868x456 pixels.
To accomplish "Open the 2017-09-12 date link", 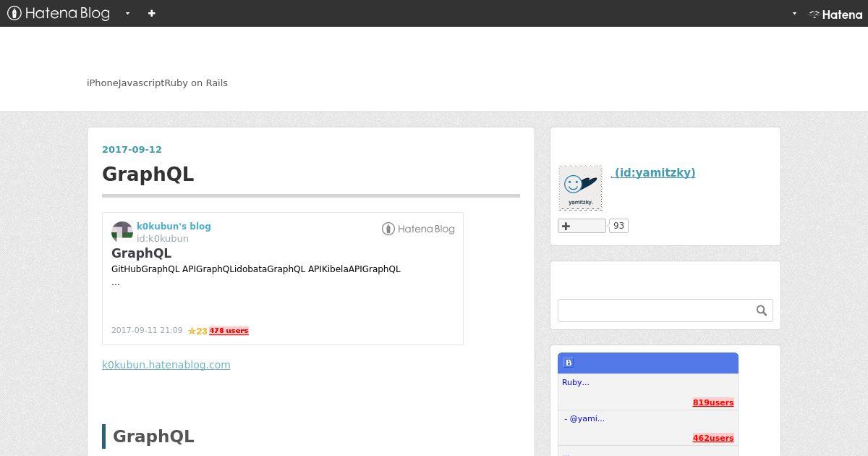I will (x=132, y=149).
